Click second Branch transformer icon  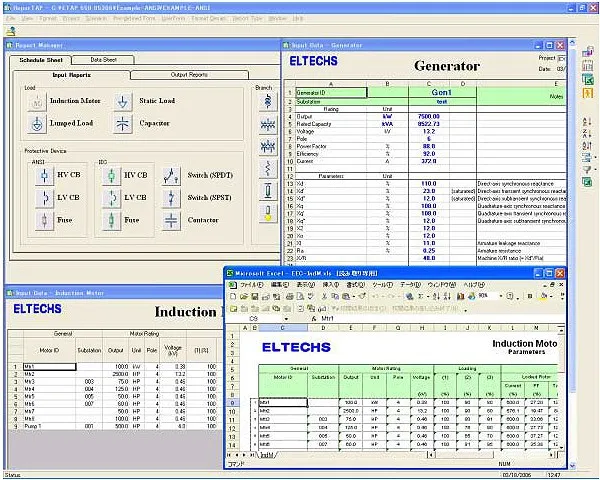[268, 124]
